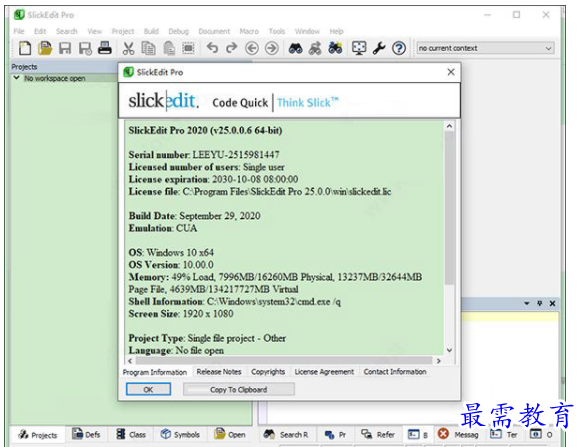Open the Edit menu
The image size is (582, 447).
coord(40,31)
